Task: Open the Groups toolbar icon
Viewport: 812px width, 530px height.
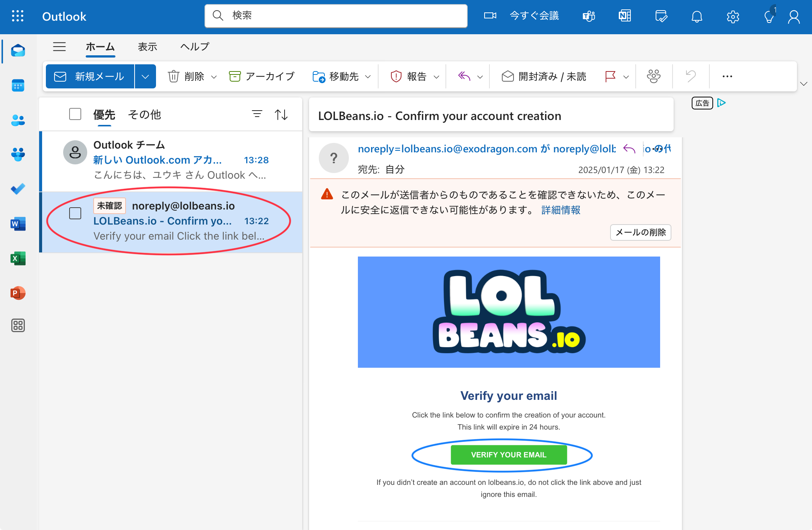Action: coord(654,76)
